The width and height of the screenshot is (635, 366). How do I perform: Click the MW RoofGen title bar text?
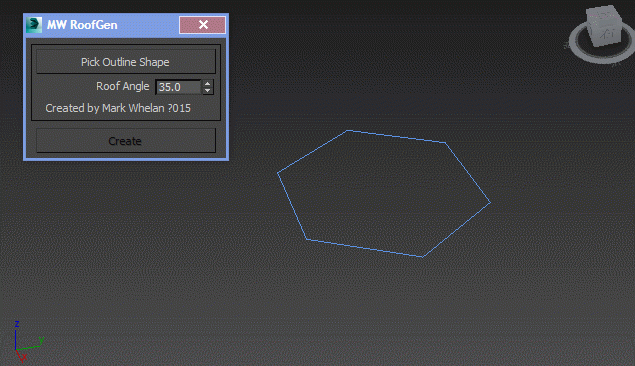pos(82,25)
